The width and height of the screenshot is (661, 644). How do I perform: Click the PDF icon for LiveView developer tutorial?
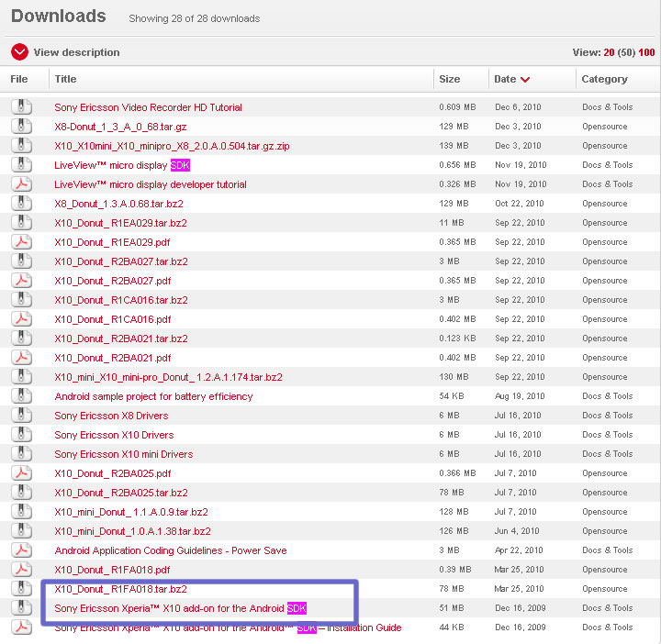[21, 184]
